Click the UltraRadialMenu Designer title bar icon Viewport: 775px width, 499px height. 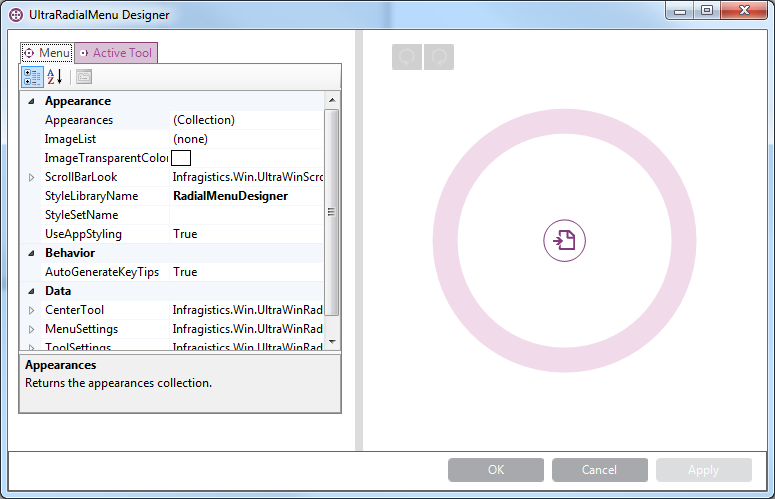point(16,15)
